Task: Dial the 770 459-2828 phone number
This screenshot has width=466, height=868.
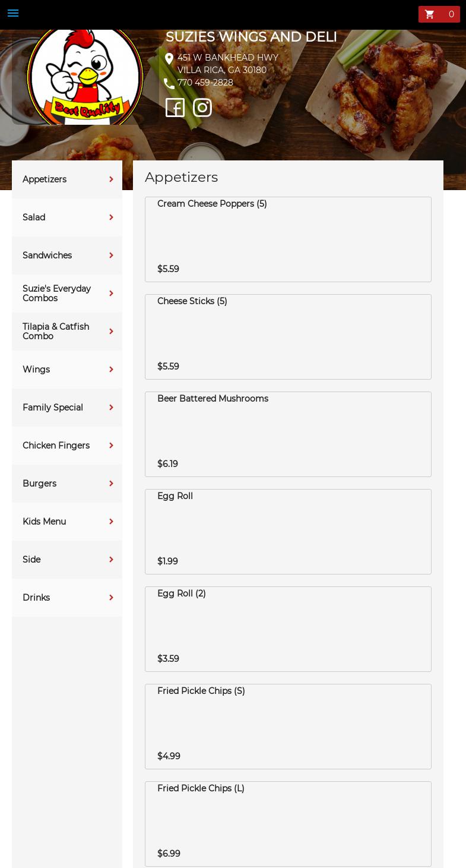Action: (205, 83)
